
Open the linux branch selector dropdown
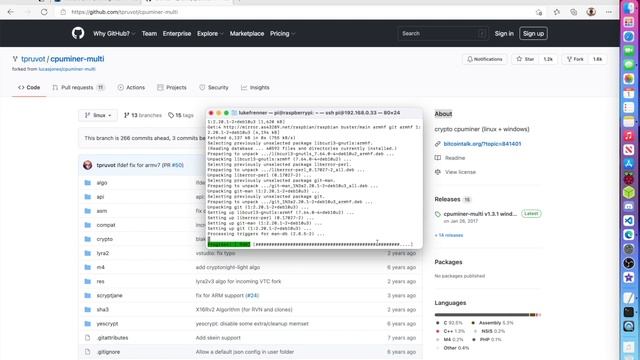[x=98, y=116]
